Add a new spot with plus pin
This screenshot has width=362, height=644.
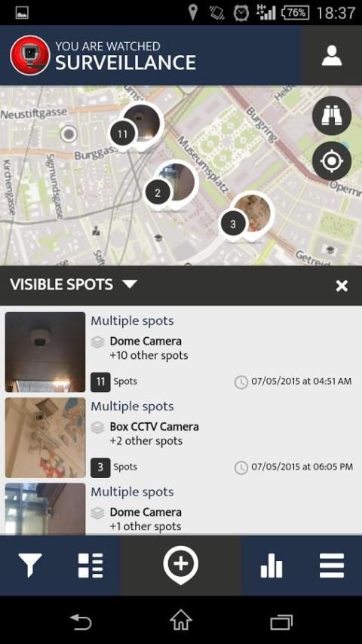181,565
